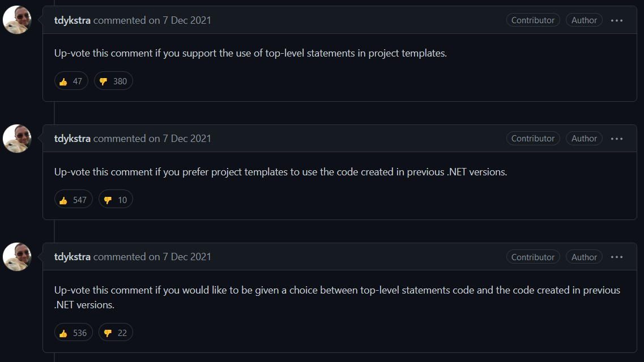
Task: Click Author badge on first comment
Action: coord(584,20)
